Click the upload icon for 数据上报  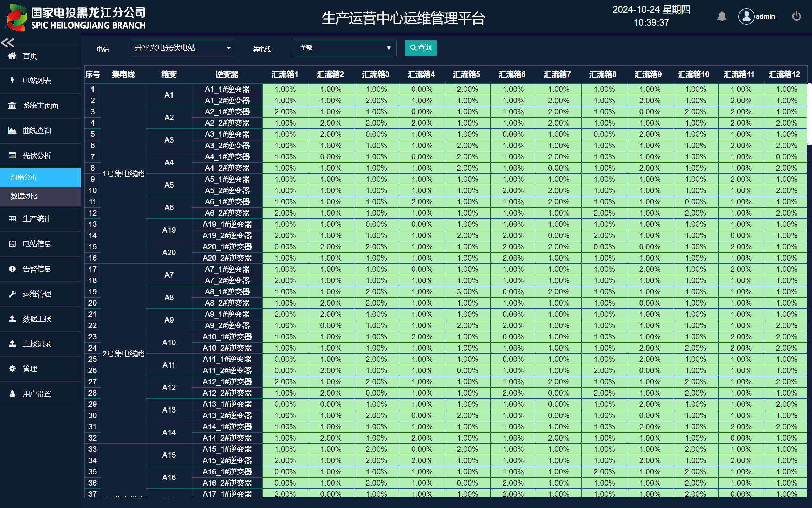pos(12,319)
